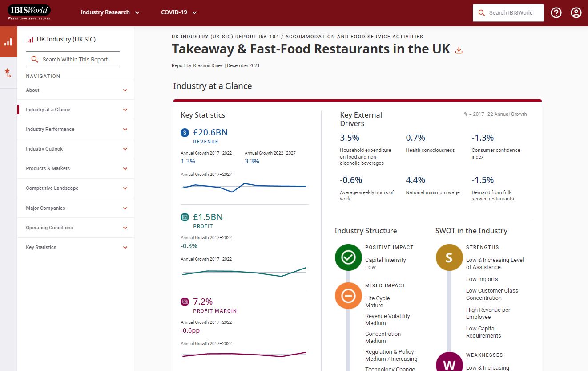Image resolution: width=588 pixels, height=371 pixels.
Task: Open the starred favorites sidebar icon
Action: [x=8, y=73]
